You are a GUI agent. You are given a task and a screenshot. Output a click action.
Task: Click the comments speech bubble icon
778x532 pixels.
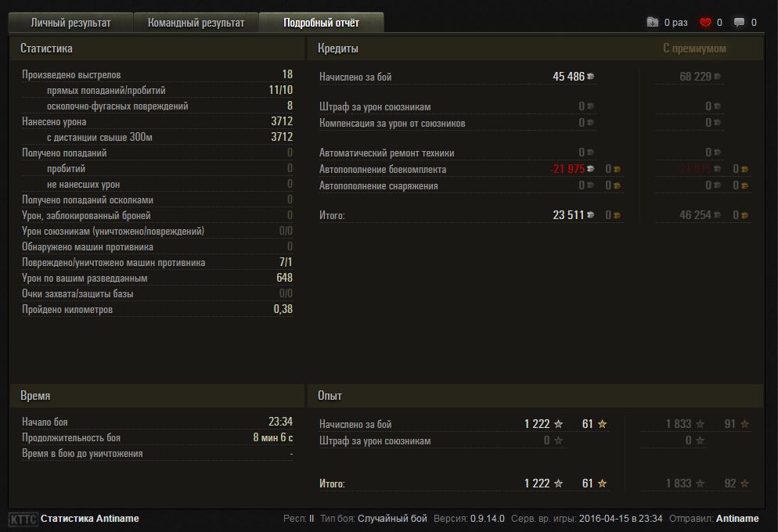point(740,23)
